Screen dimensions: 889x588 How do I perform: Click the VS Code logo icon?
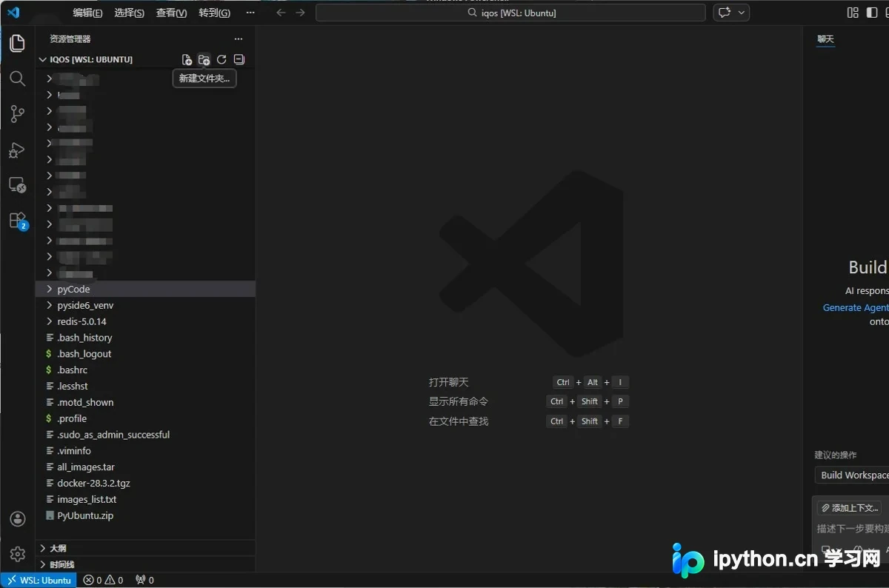tap(13, 12)
